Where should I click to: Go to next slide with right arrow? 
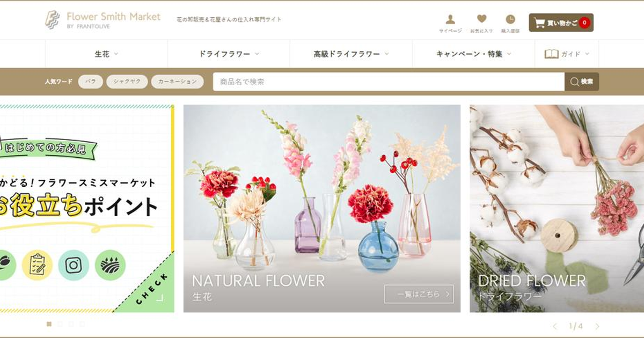[597, 326]
